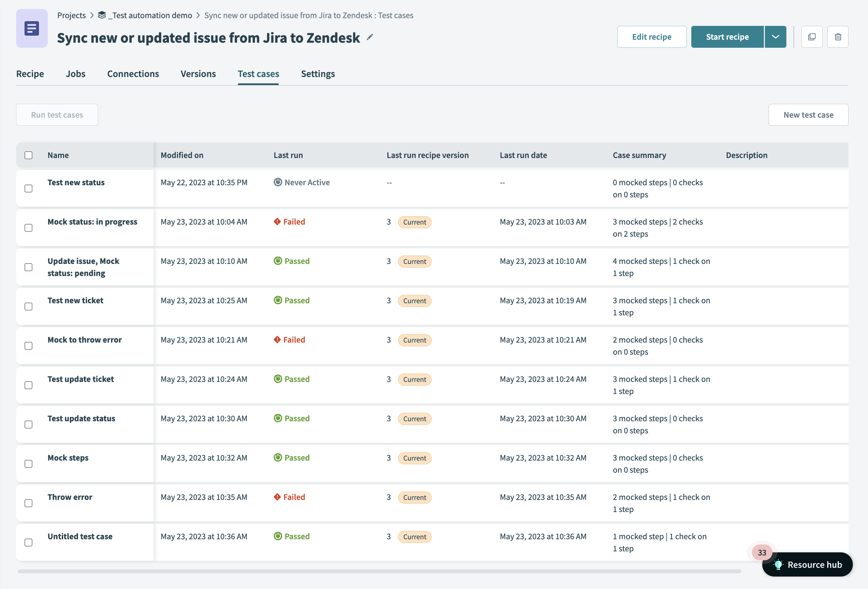Image resolution: width=868 pixels, height=589 pixels.
Task: Click the duplicate recipe icon
Action: pyautogui.click(x=812, y=36)
